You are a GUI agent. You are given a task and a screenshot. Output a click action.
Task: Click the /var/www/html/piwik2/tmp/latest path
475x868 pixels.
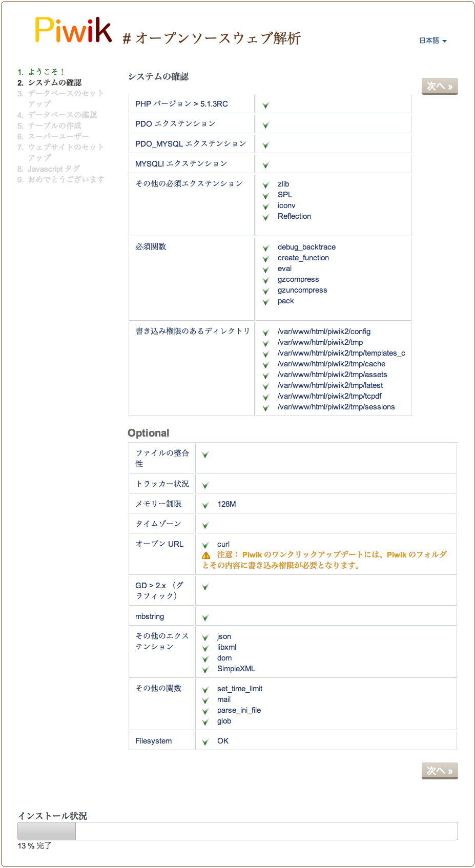(x=330, y=385)
